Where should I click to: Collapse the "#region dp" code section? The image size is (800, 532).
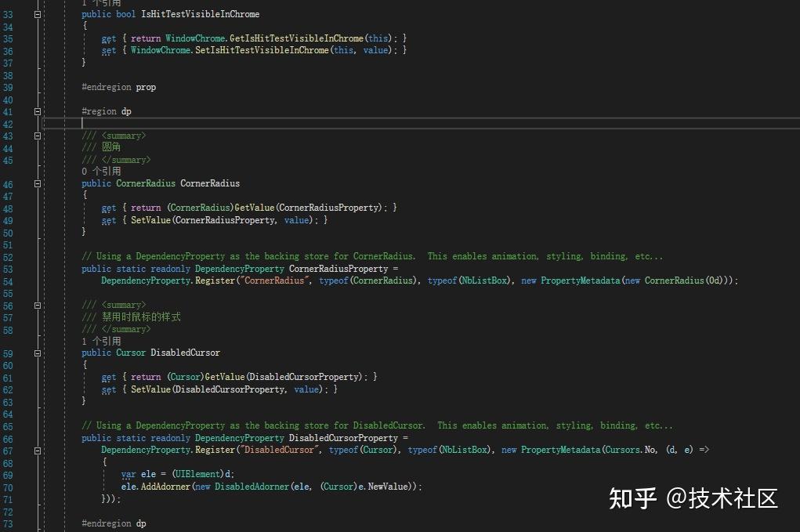coord(37,111)
